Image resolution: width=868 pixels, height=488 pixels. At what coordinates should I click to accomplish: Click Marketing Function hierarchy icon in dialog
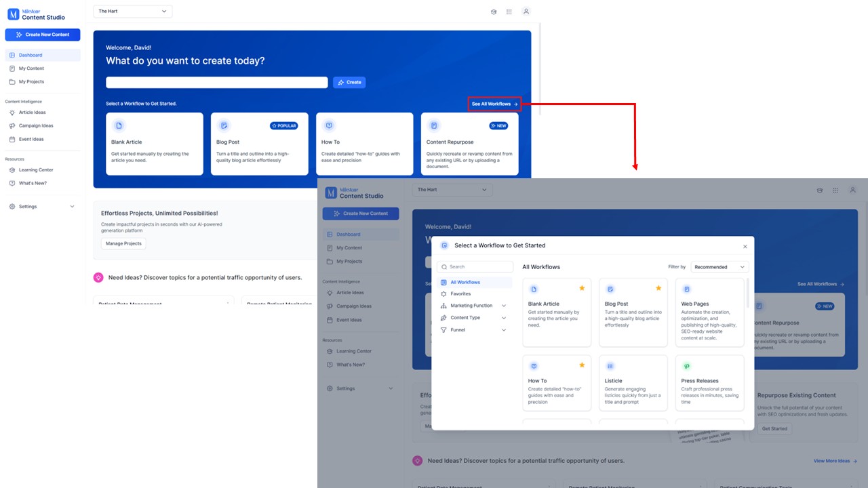tap(443, 306)
